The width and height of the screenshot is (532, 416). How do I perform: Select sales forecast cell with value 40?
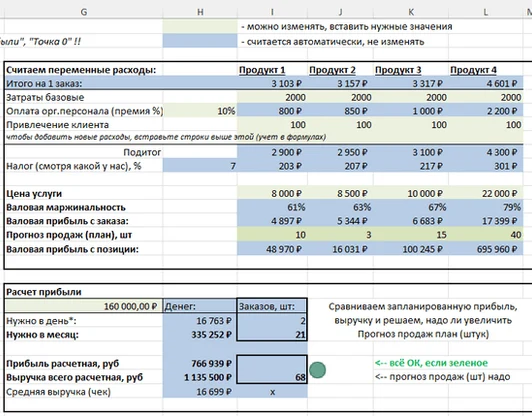486,235
